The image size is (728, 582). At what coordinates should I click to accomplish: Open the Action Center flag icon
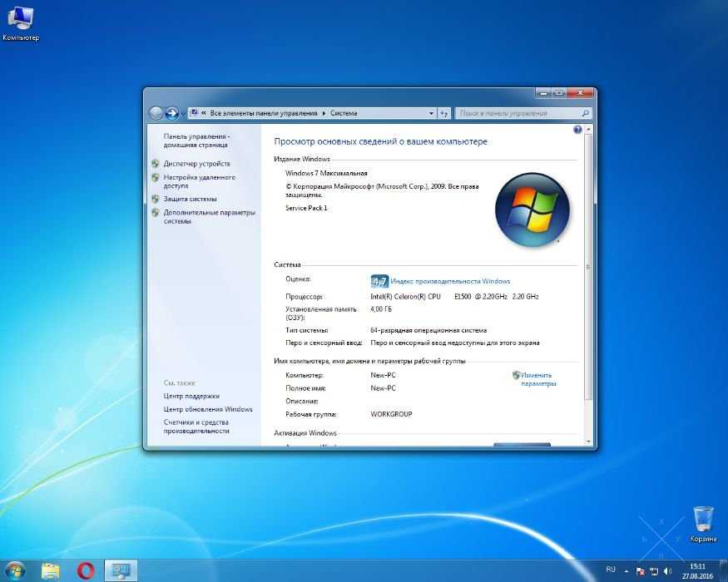point(641,571)
